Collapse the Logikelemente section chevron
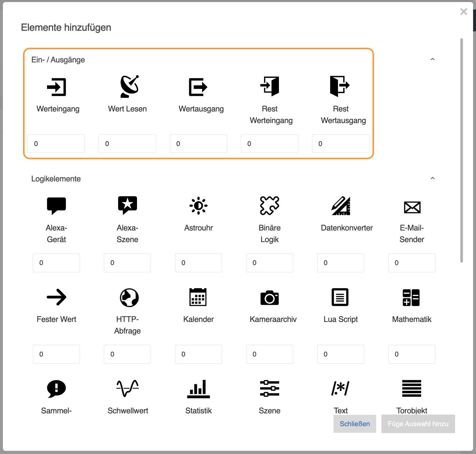 pyautogui.click(x=432, y=178)
